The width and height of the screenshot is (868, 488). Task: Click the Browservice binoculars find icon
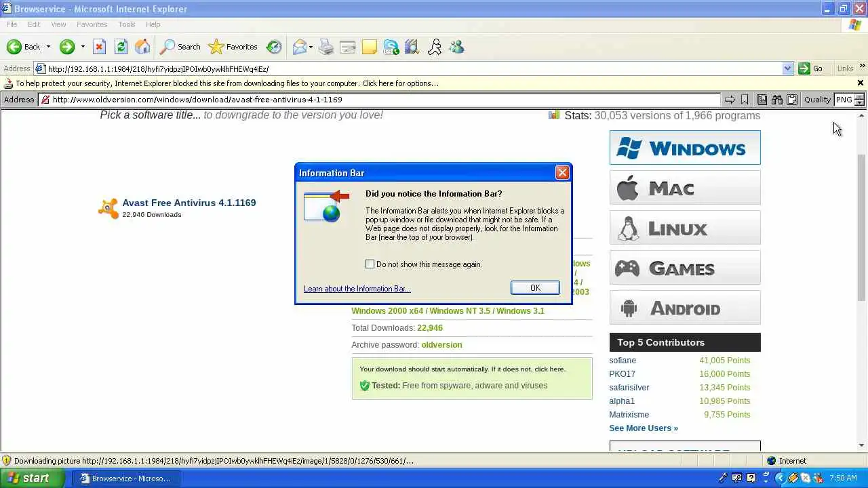pyautogui.click(x=777, y=100)
